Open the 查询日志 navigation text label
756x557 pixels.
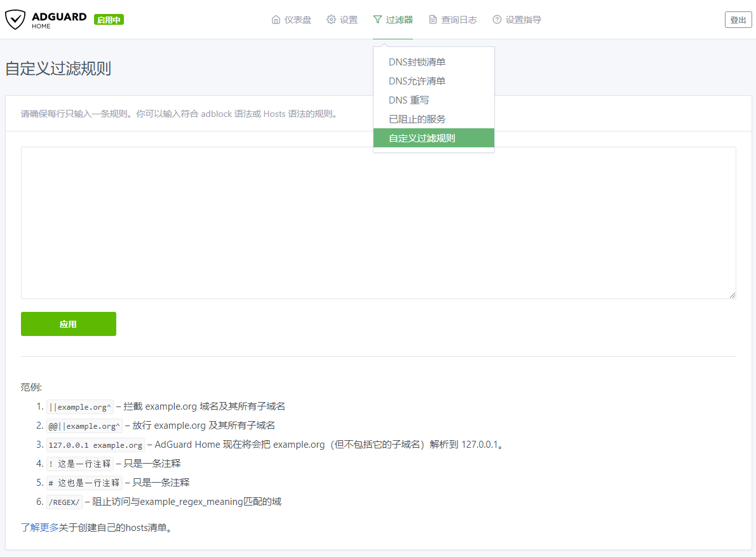(x=459, y=20)
